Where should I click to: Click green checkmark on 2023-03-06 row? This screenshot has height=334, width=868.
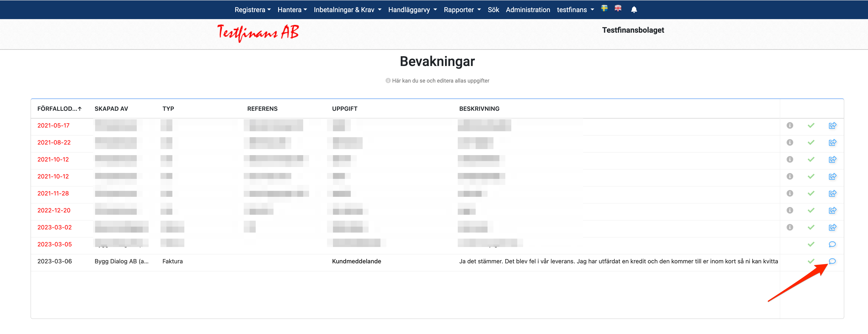[x=811, y=261]
